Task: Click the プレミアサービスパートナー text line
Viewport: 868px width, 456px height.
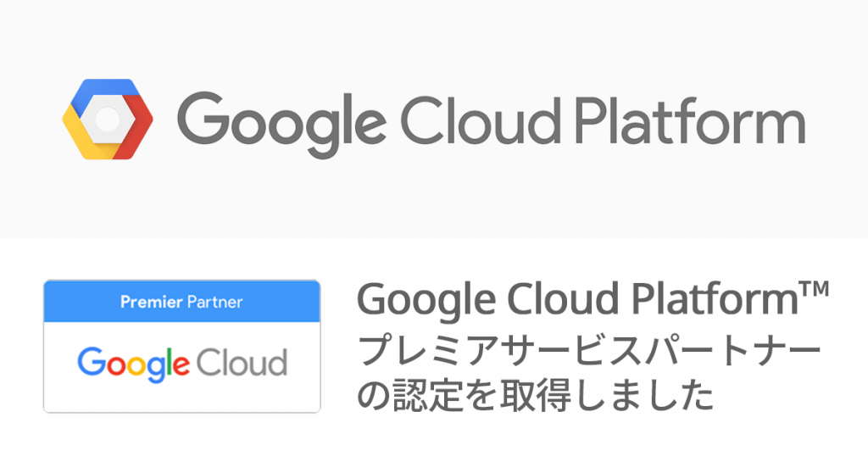Action: pyautogui.click(x=589, y=351)
